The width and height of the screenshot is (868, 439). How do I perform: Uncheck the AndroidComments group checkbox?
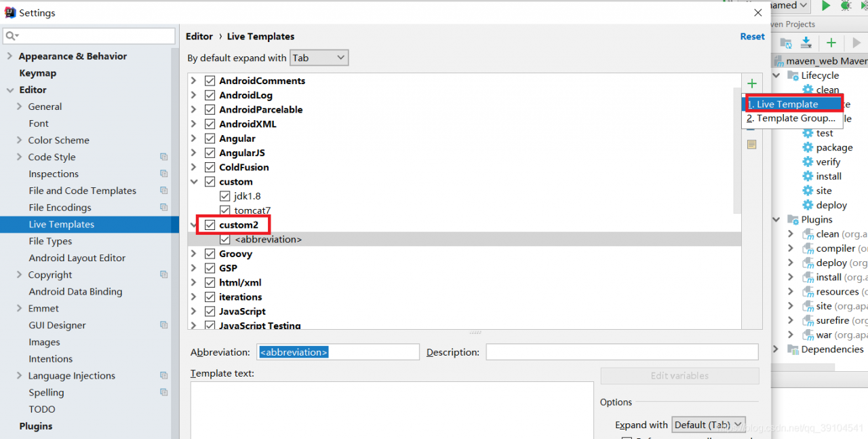(x=210, y=81)
